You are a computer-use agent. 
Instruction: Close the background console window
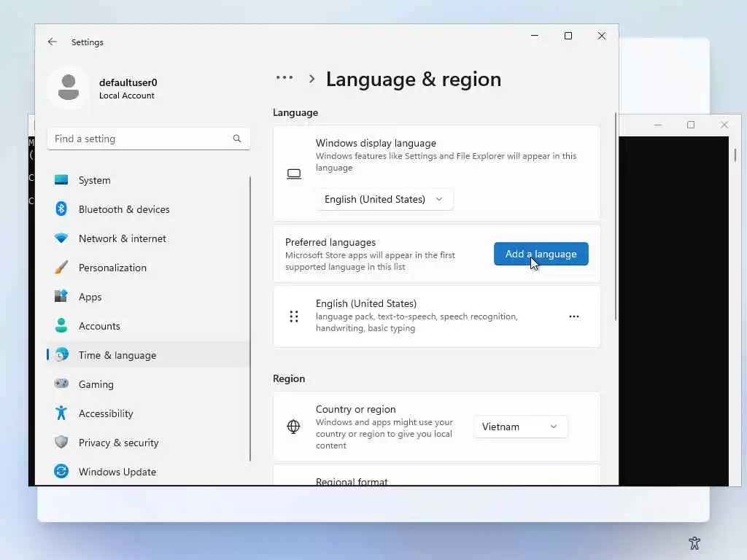pyautogui.click(x=724, y=125)
